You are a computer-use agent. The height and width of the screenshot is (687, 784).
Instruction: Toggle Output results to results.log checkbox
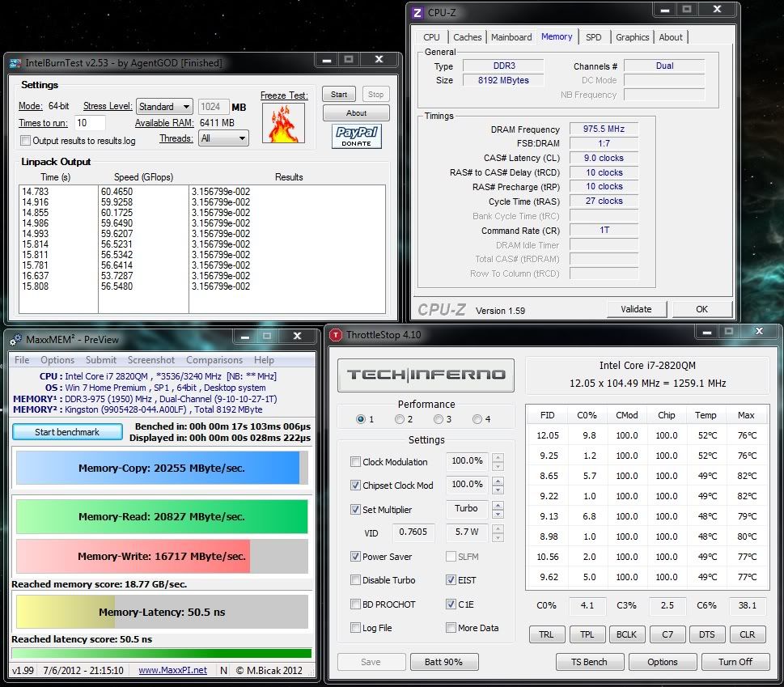(x=26, y=141)
